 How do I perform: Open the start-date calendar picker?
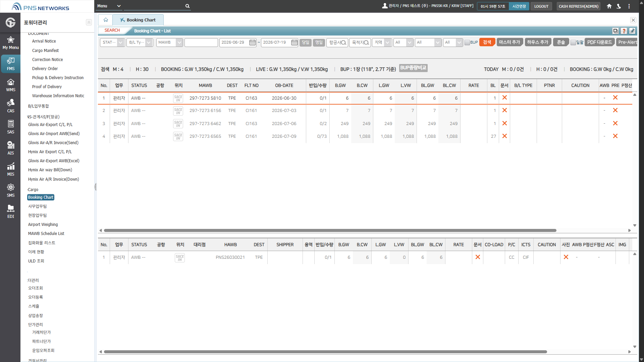point(252,43)
